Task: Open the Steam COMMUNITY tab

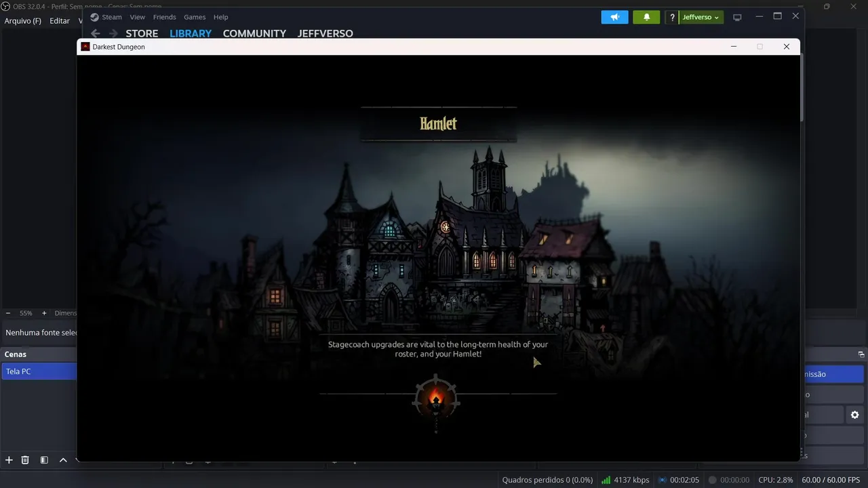Action: (x=254, y=33)
